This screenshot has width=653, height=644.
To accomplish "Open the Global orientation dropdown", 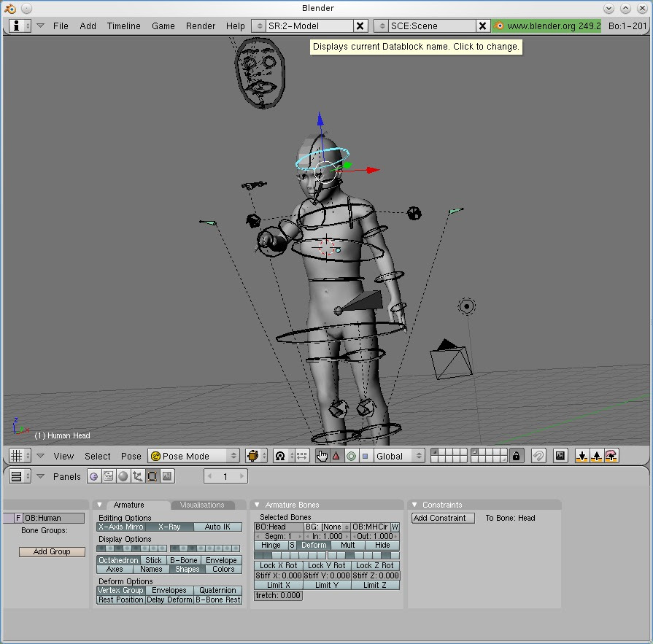I will [x=399, y=457].
